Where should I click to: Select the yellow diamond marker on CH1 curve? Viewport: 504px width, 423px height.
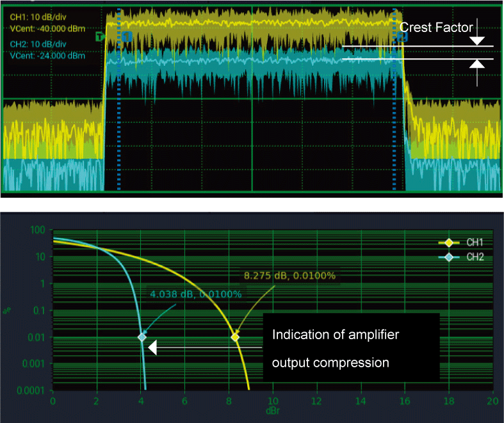(235, 337)
